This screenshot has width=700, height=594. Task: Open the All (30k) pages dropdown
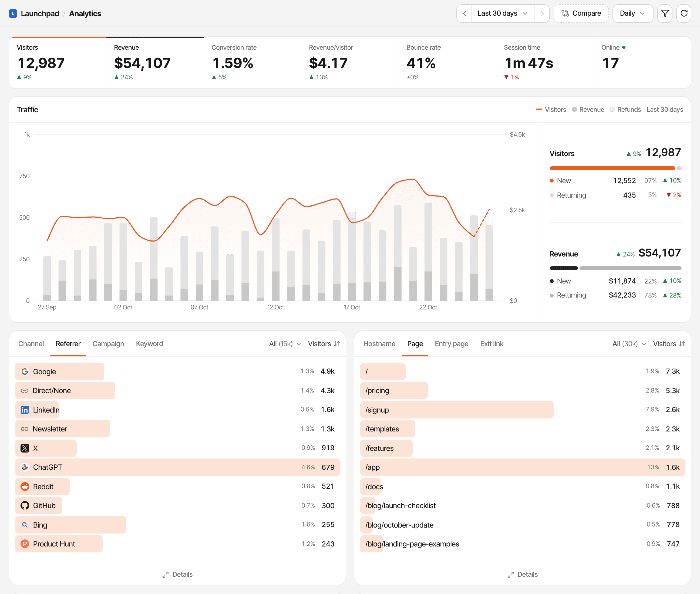[629, 344]
